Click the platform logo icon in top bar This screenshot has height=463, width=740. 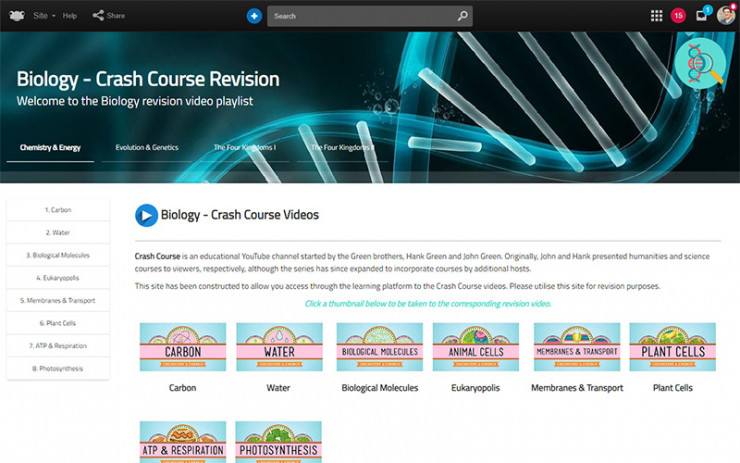coord(17,16)
